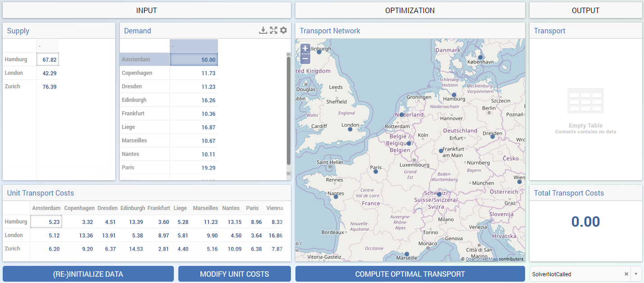Click the Zurich row header in costs
644x283 pixels.
[17, 249]
